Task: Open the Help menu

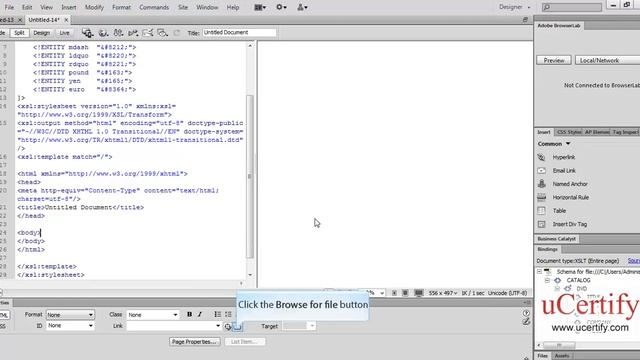Action: (233, 7)
